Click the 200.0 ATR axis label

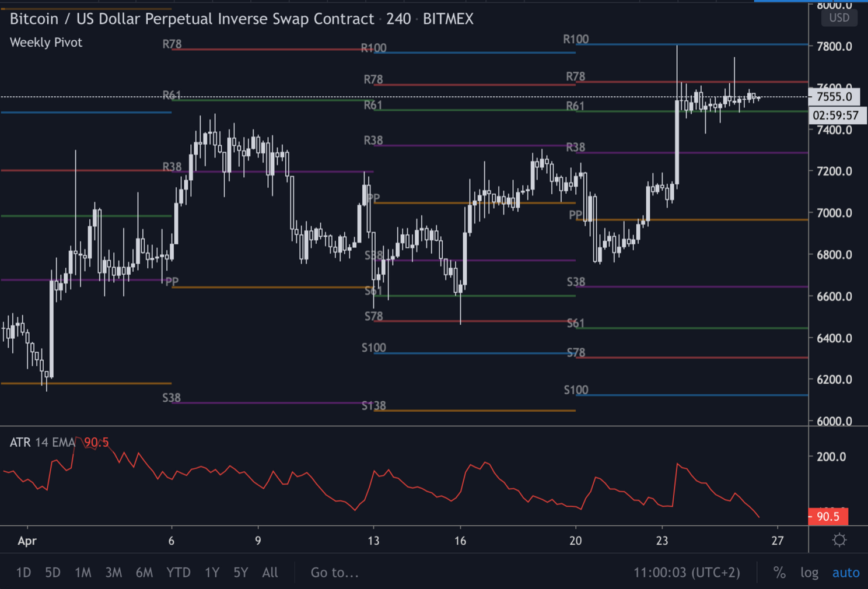tap(831, 457)
